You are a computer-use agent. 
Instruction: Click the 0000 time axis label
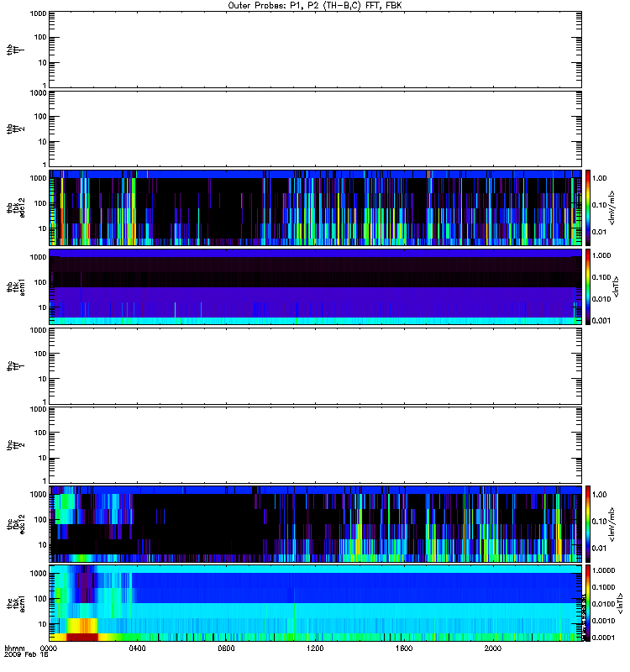coord(48,648)
